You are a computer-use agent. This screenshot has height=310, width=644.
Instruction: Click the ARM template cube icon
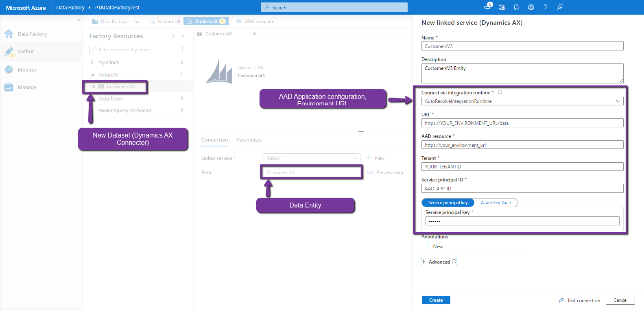[x=238, y=21]
